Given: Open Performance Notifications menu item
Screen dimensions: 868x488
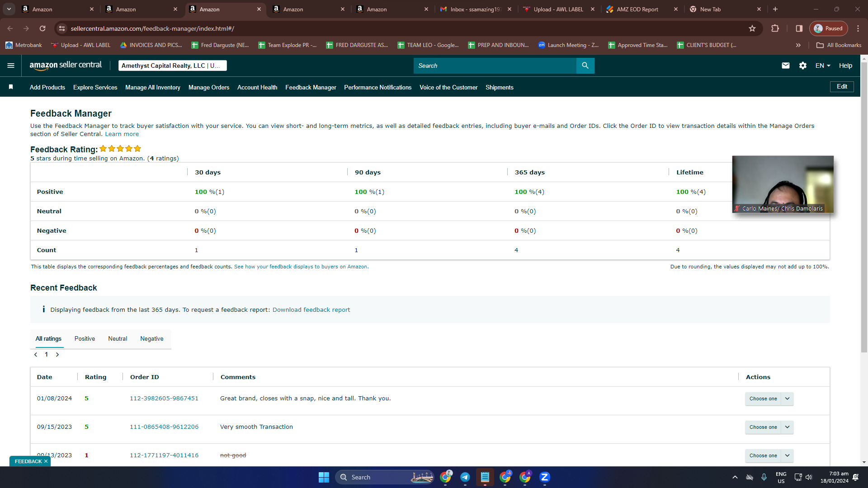Looking at the screenshot, I should [x=377, y=87].
